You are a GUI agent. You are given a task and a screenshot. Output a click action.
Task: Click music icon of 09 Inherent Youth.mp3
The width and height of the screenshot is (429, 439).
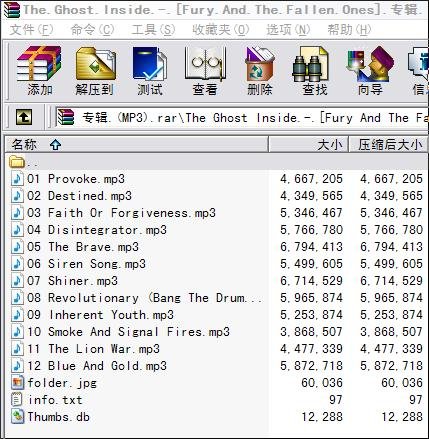(17, 315)
